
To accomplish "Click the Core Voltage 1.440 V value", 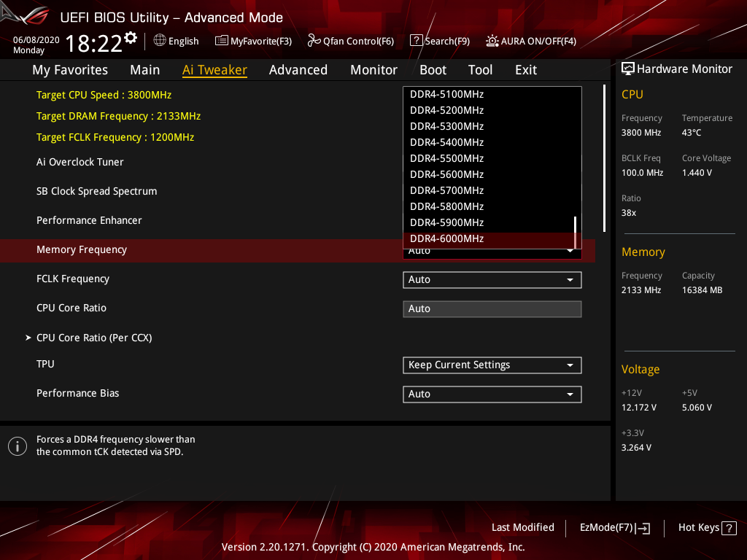I will tap(697, 173).
